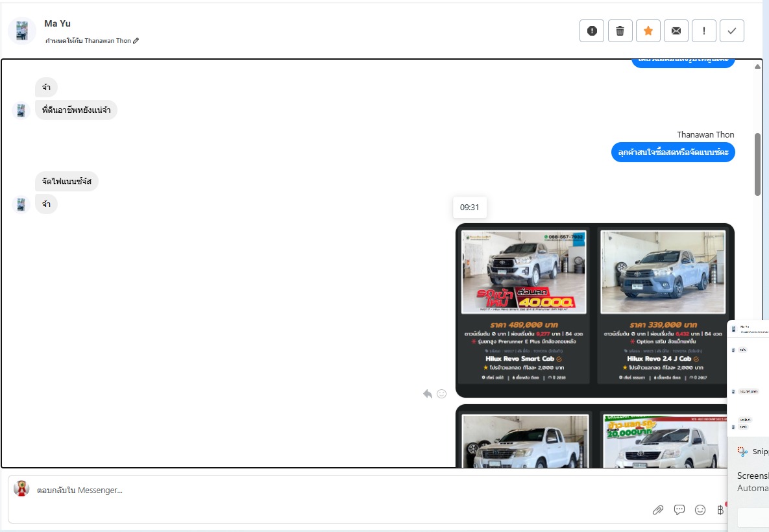Click the Ma Yu contact name
Viewport: 769px width, 532px height.
tap(57, 23)
